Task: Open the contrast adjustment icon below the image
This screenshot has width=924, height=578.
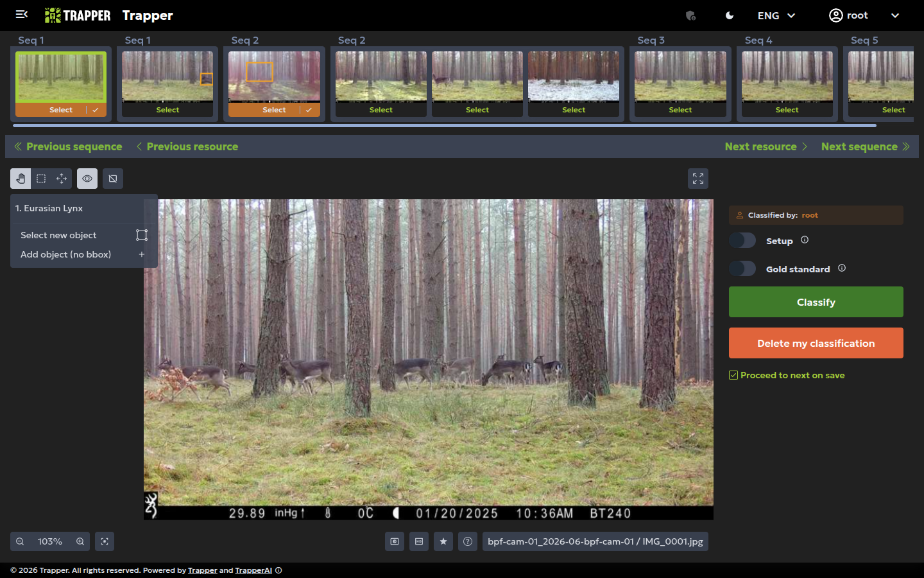Action: pyautogui.click(x=395, y=541)
